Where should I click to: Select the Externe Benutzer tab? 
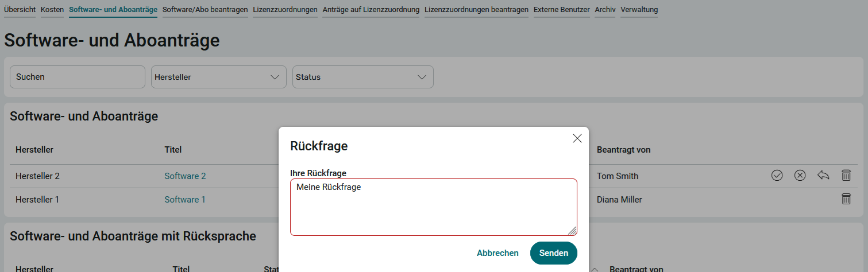[x=561, y=10]
